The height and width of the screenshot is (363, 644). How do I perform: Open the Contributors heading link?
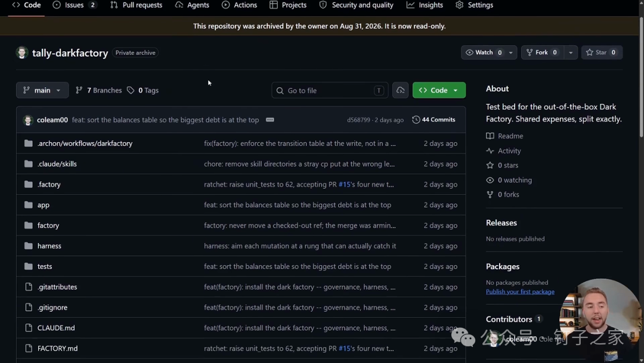click(x=509, y=319)
